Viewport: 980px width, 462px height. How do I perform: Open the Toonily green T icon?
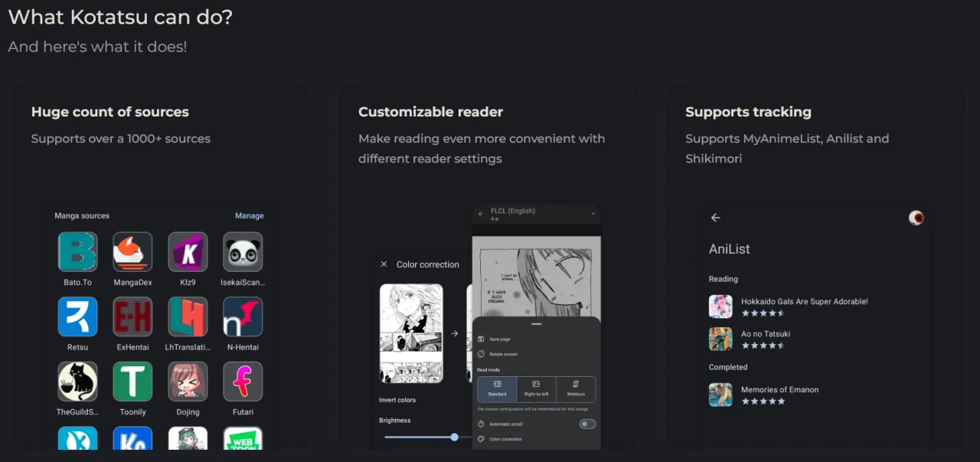pos(132,382)
